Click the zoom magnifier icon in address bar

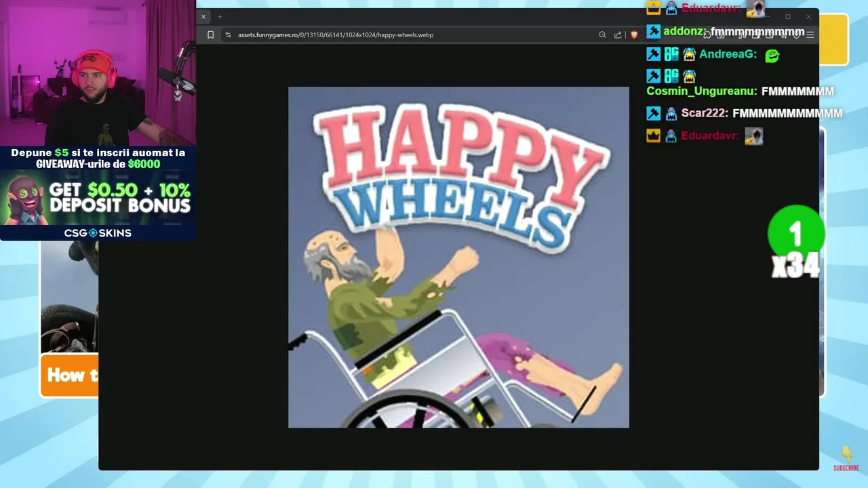[602, 35]
